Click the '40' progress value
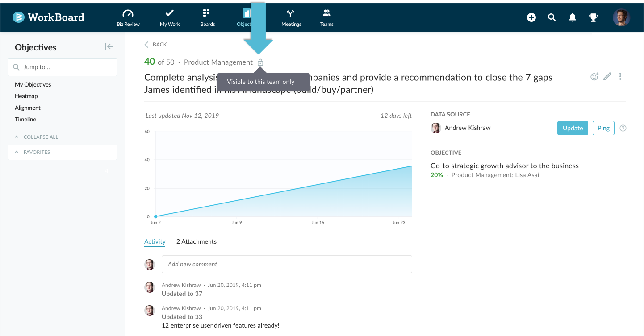644x336 pixels. (150, 62)
